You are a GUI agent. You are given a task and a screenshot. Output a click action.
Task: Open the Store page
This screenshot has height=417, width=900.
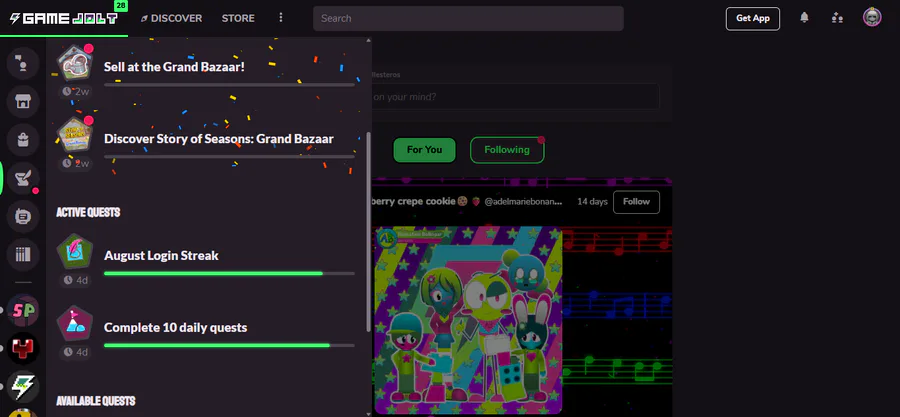(238, 18)
